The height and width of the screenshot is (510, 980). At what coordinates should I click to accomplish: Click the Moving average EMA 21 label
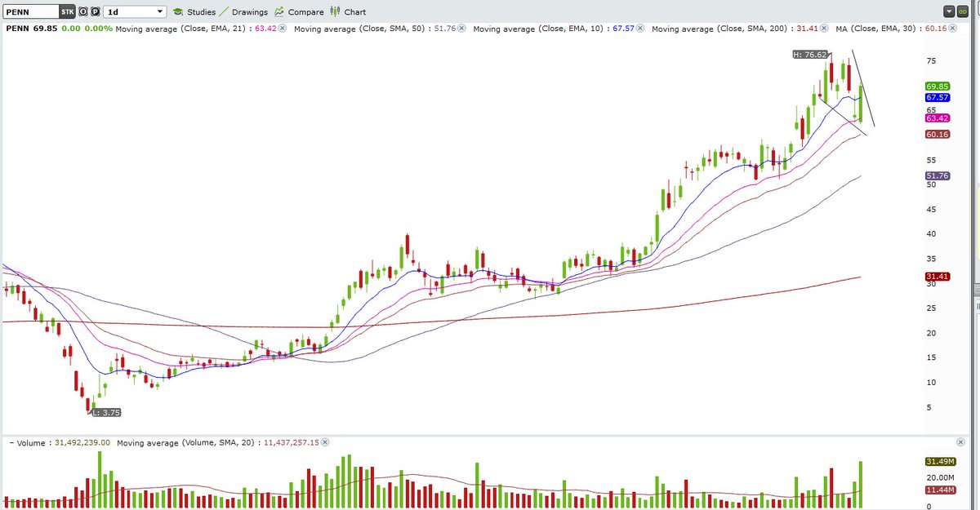(196, 28)
